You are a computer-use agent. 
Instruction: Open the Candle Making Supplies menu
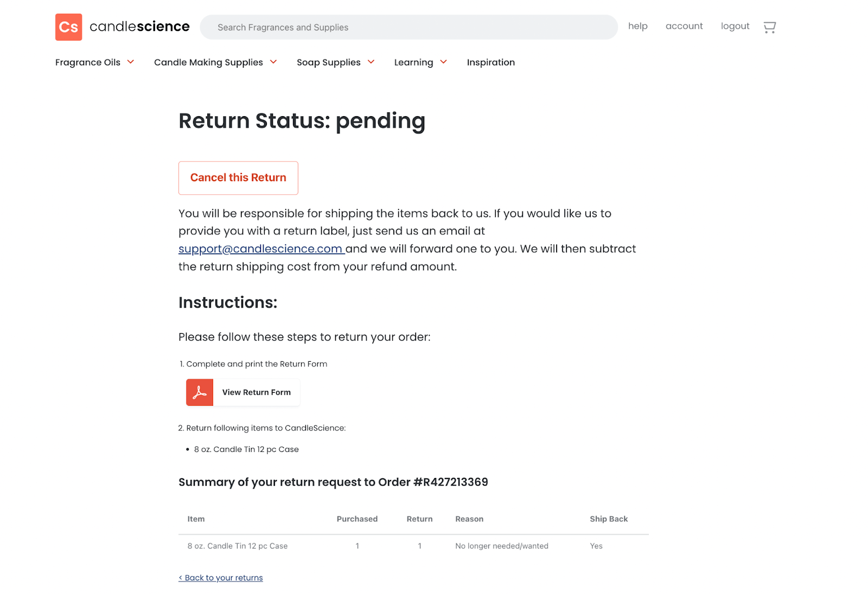click(x=208, y=62)
